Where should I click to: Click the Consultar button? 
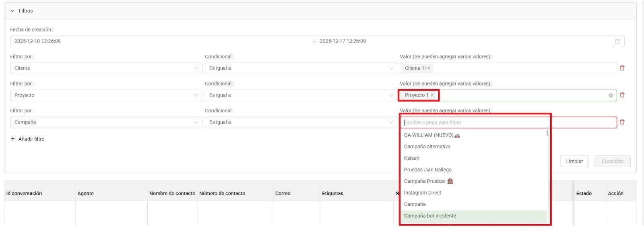(x=612, y=161)
